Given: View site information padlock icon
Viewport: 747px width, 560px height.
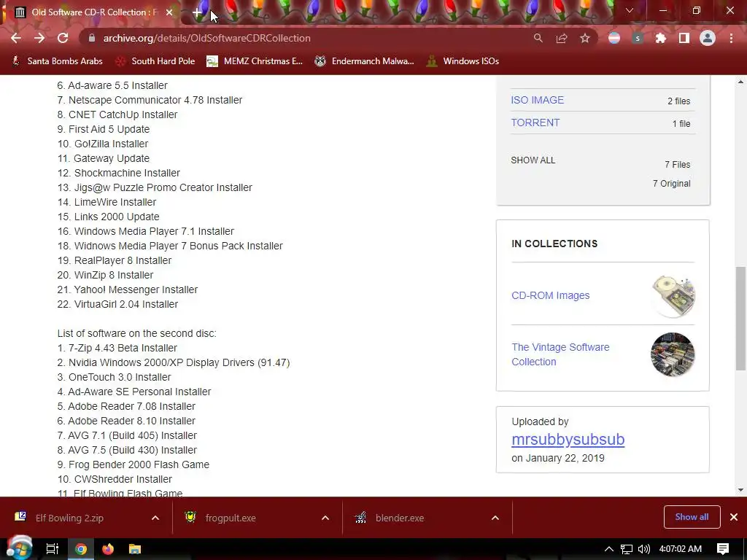Looking at the screenshot, I should point(92,38).
